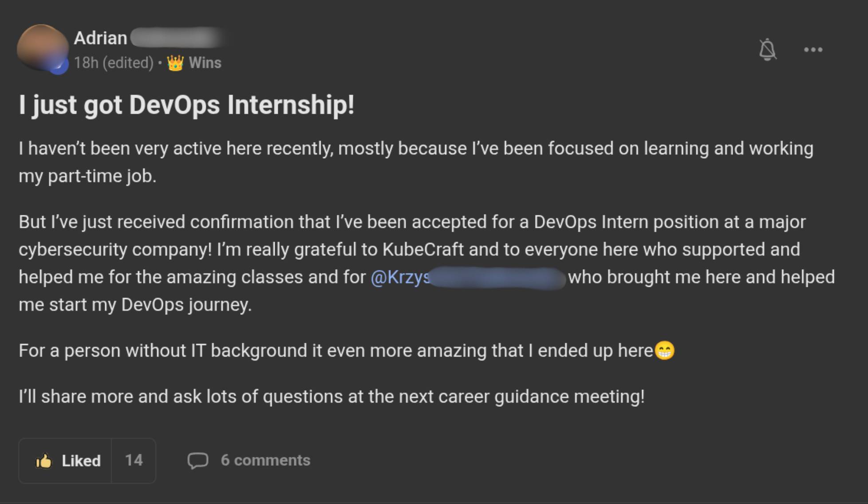
Task: Click the title "I just got DevOps Internship!"
Action: tap(186, 105)
